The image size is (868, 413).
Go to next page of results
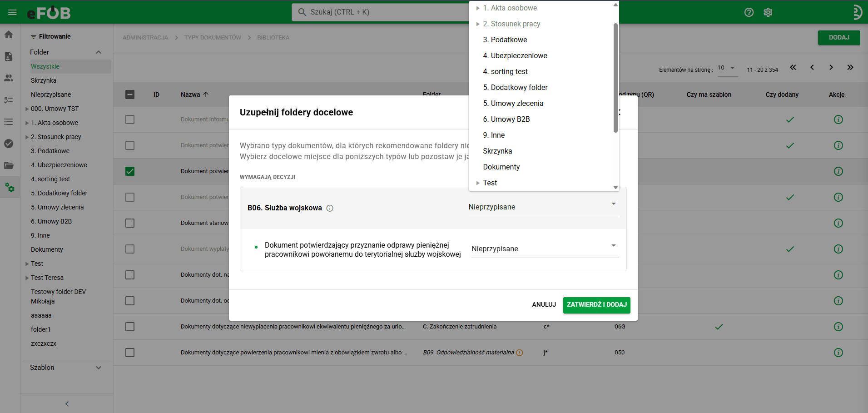(x=831, y=67)
